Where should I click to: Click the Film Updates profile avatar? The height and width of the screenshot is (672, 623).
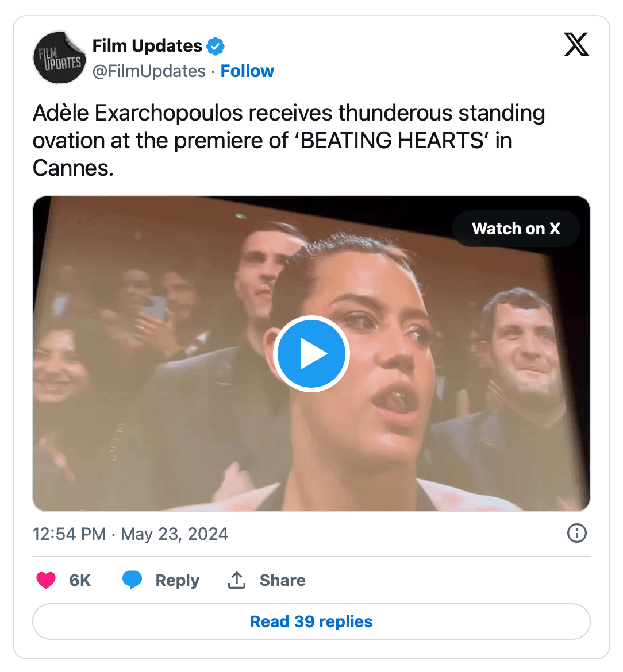[60, 58]
